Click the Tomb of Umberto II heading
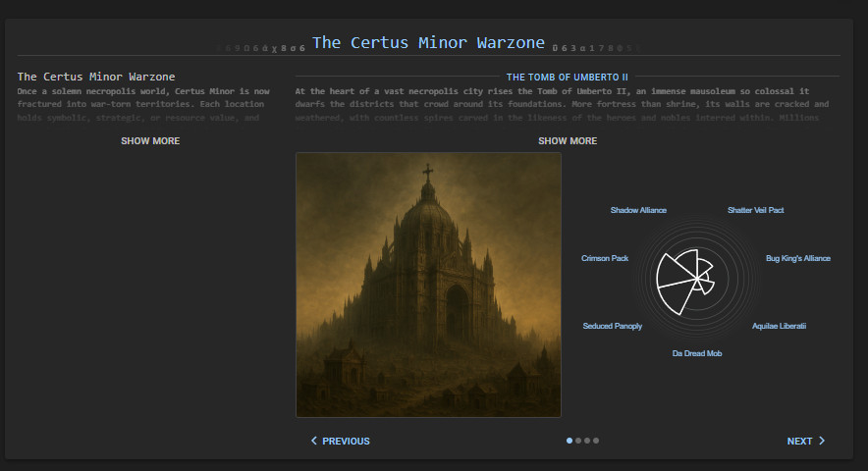 567,77
